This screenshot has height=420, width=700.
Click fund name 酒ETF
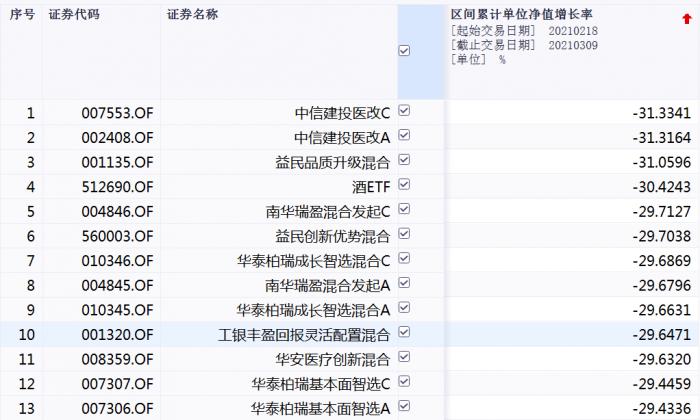tap(371, 187)
